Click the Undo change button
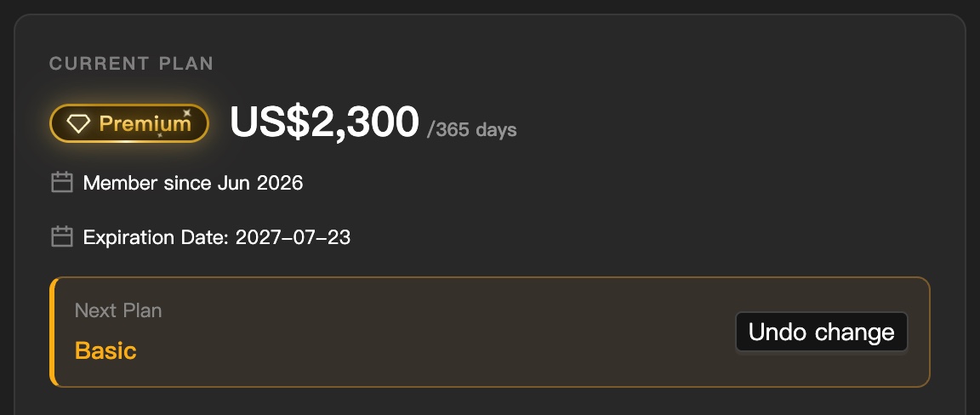The height and width of the screenshot is (415, 980). pyautogui.click(x=821, y=332)
